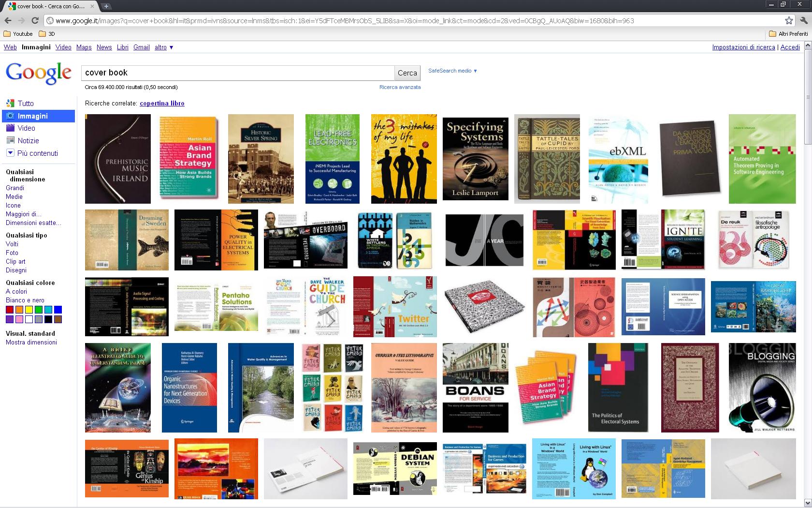Open Chrome wrench settings menu
Image resolution: width=812 pixels, height=508 pixels.
[x=803, y=20]
